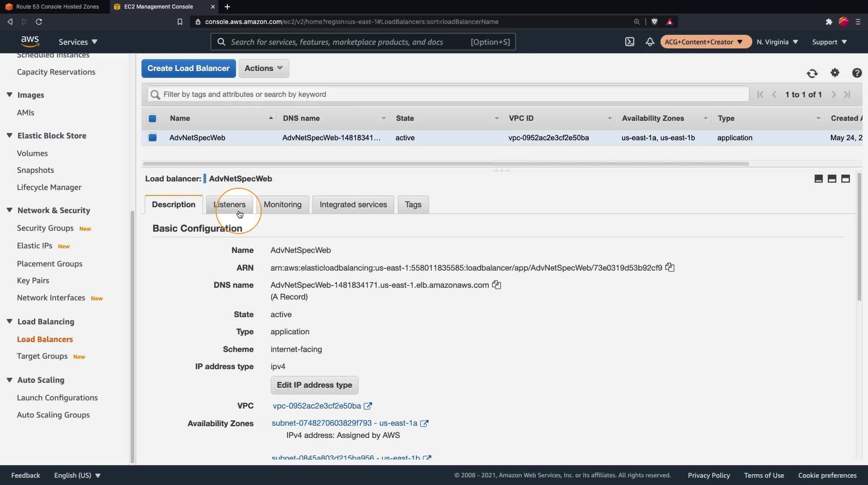Collapse the Images sidebar section
Image resolution: width=868 pixels, height=485 pixels.
coord(9,95)
